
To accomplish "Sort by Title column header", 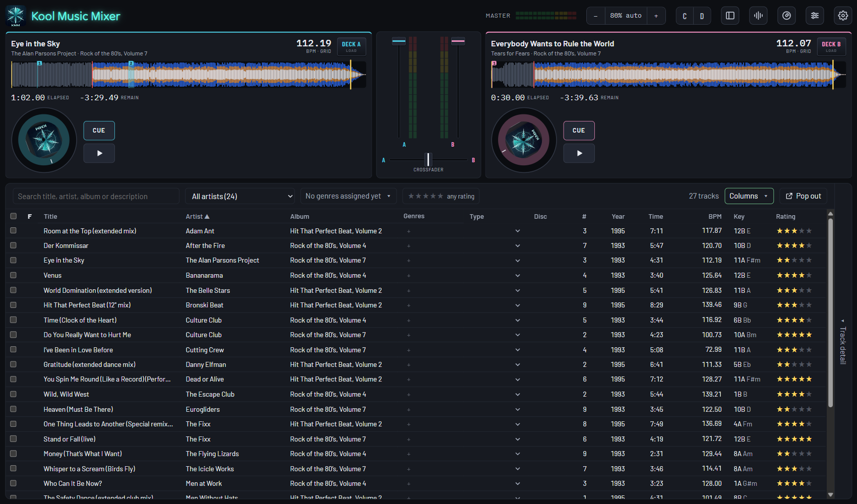I will point(50,216).
